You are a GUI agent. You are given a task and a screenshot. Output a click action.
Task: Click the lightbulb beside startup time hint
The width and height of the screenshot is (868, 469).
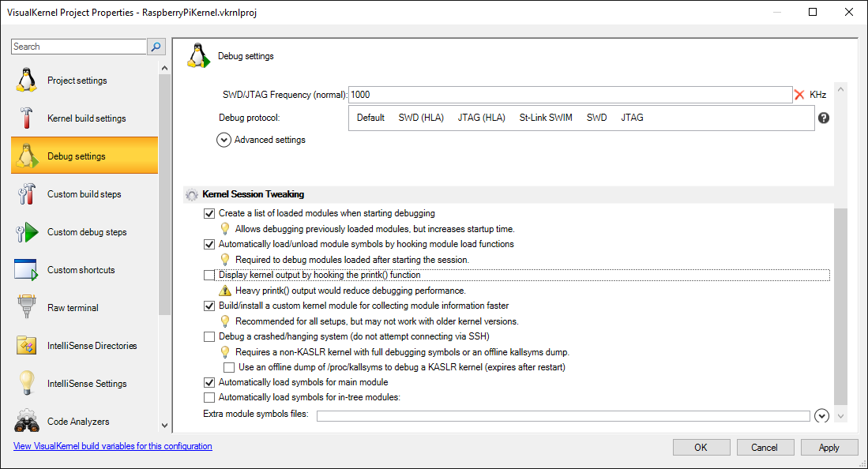[x=225, y=229]
